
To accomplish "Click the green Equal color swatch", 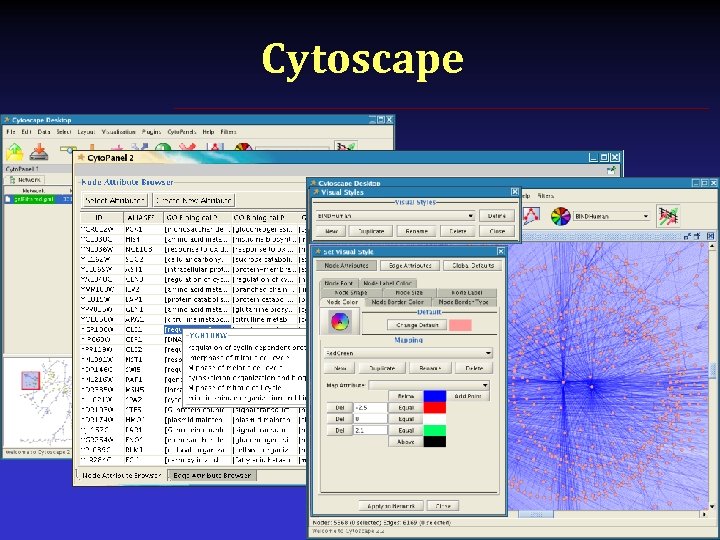I will pyautogui.click(x=434, y=430).
